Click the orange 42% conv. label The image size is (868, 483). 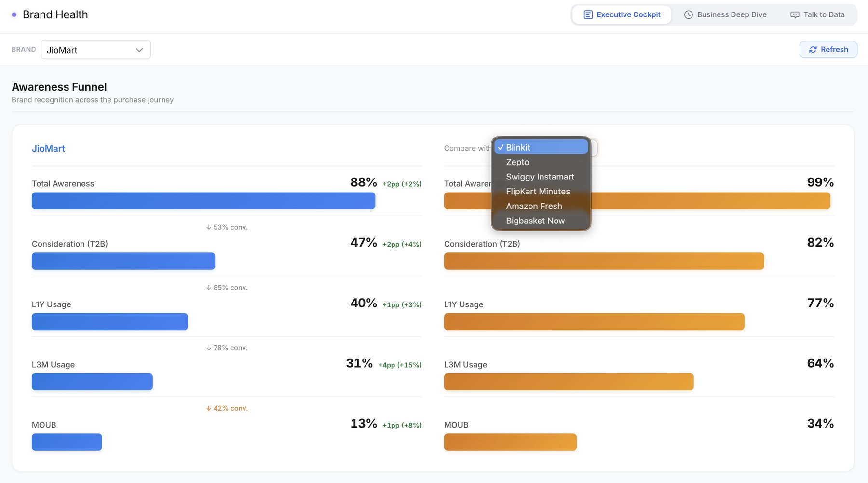coord(227,408)
